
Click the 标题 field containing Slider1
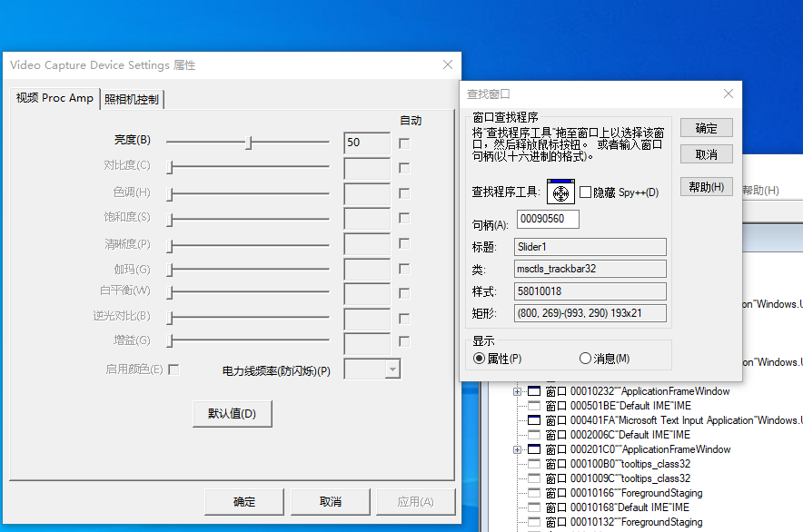(x=590, y=247)
